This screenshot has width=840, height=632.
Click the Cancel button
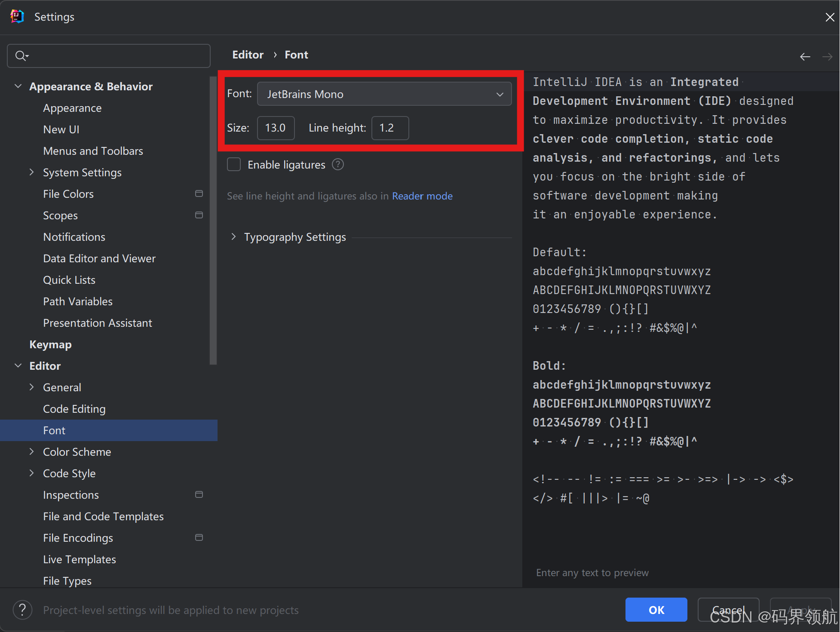tap(728, 610)
